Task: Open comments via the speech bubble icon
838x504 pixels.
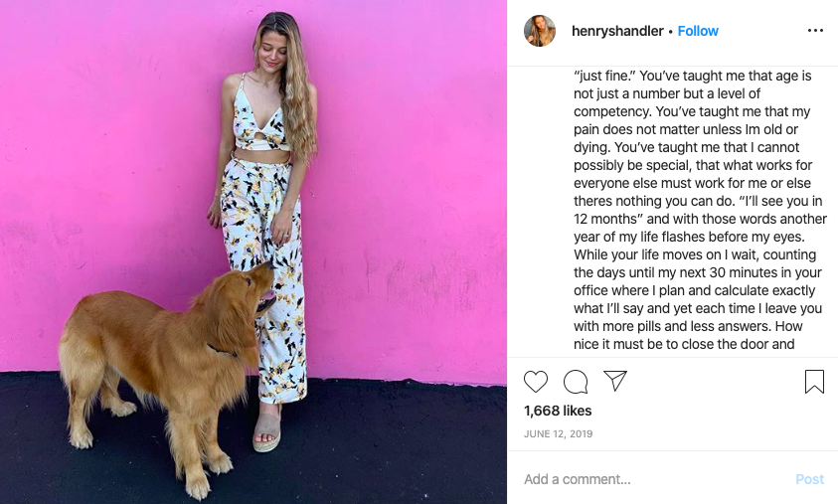Action: (x=576, y=382)
